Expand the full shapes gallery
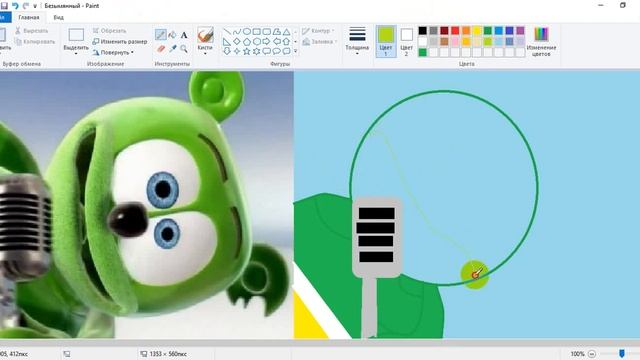This screenshot has width=640, height=360. [x=296, y=51]
